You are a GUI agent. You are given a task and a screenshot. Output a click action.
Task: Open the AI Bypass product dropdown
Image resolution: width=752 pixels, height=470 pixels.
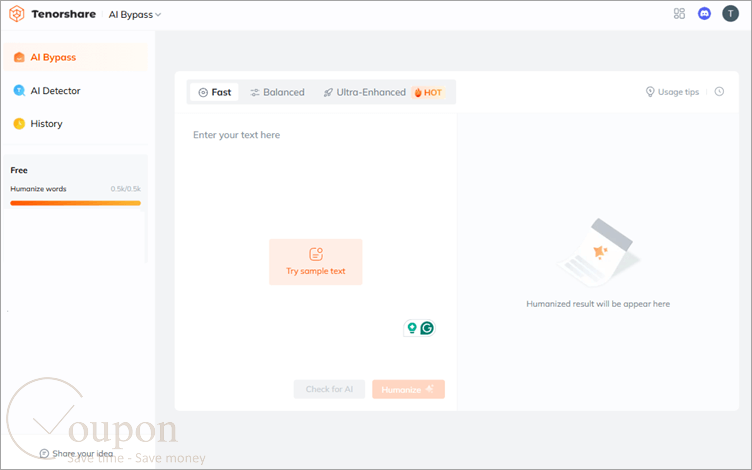coord(135,15)
